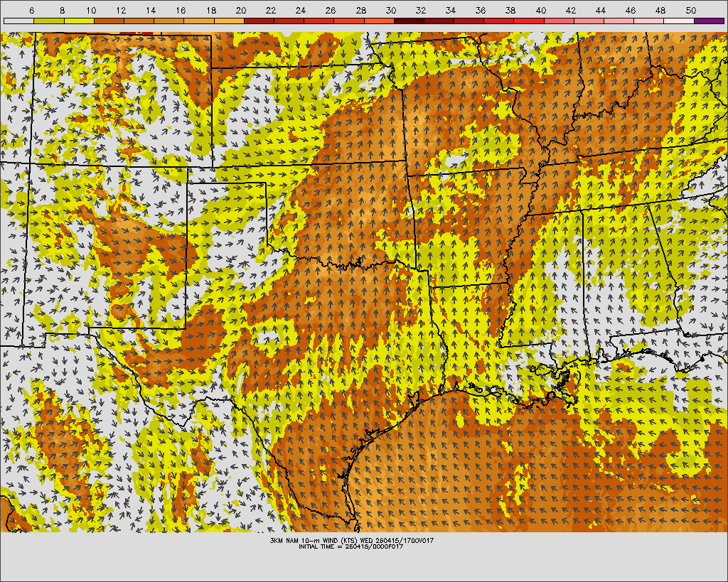The image size is (728, 582).
Task: Click the '40' label on the legend
Action: pos(541,11)
